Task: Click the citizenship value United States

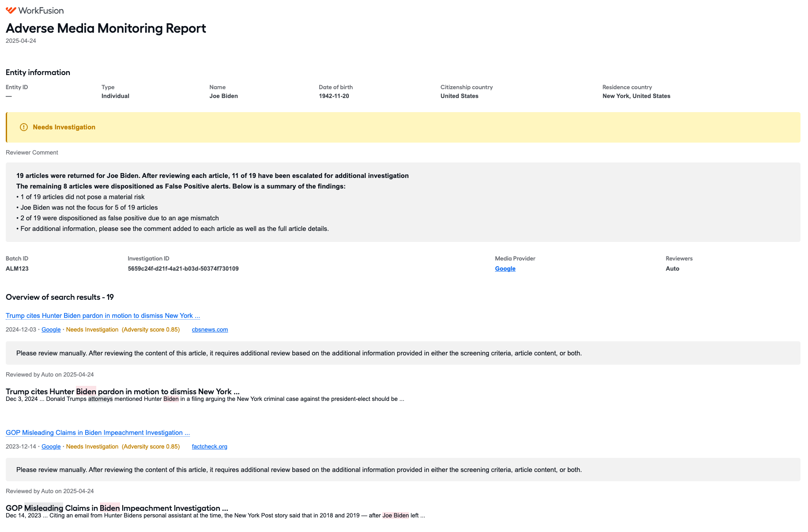Action: [x=459, y=96]
